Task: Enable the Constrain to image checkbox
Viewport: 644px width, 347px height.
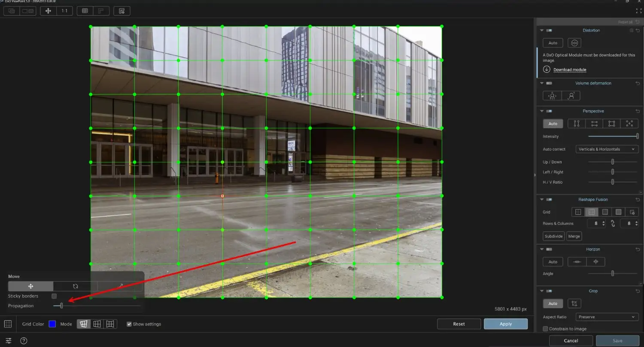Action: coord(545,329)
